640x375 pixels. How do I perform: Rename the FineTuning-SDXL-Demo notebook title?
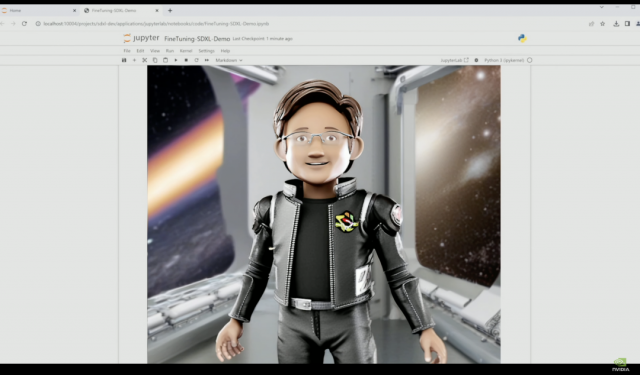[x=197, y=38]
